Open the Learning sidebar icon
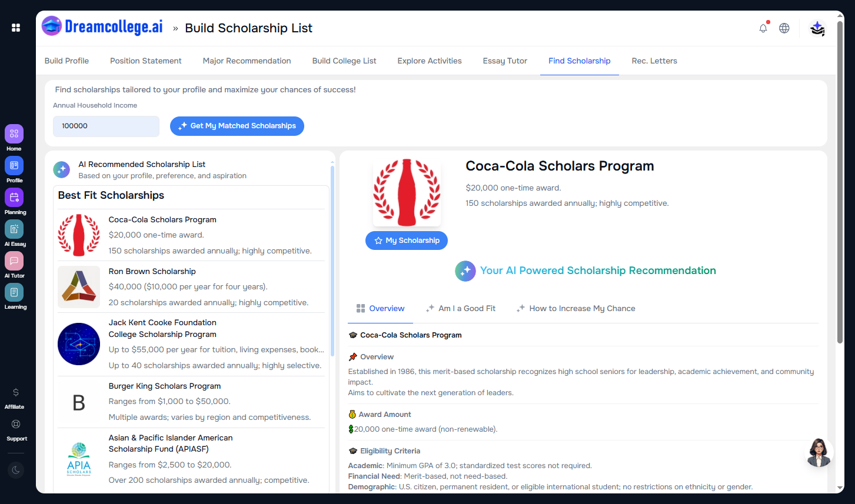The height and width of the screenshot is (504, 855). [14, 292]
